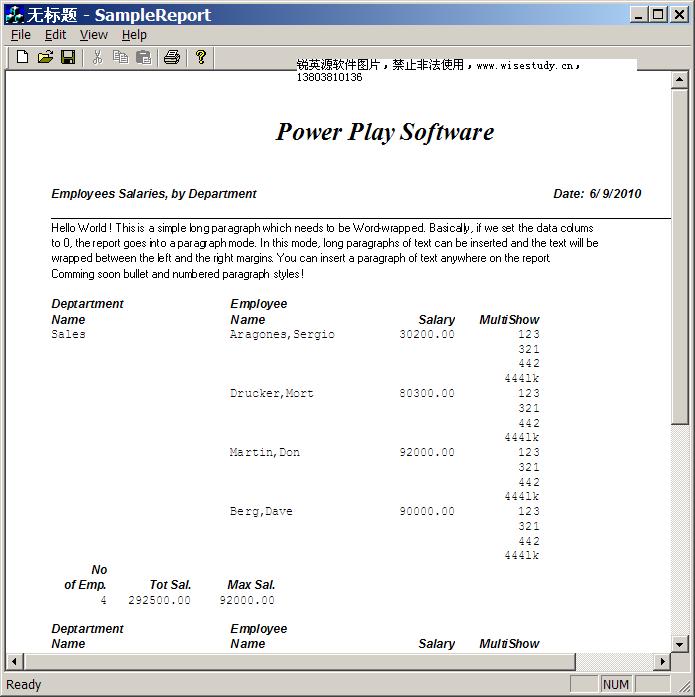Click the NUM indicator in status bar
Image resolution: width=695 pixels, height=697 pixels.
point(616,685)
